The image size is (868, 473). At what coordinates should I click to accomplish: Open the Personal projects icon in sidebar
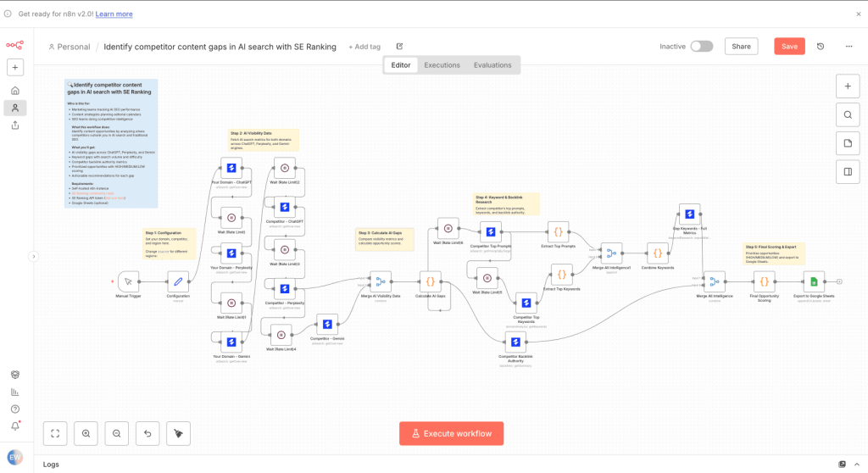(15, 108)
